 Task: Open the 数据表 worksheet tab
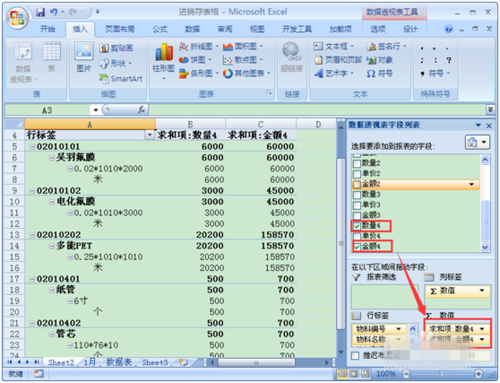click(119, 362)
